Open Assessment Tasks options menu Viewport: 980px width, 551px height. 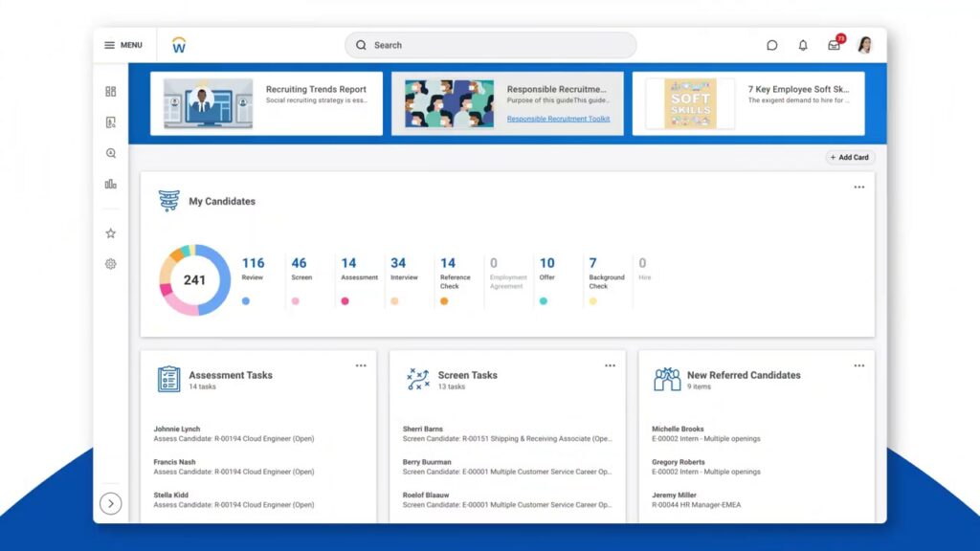tap(361, 365)
